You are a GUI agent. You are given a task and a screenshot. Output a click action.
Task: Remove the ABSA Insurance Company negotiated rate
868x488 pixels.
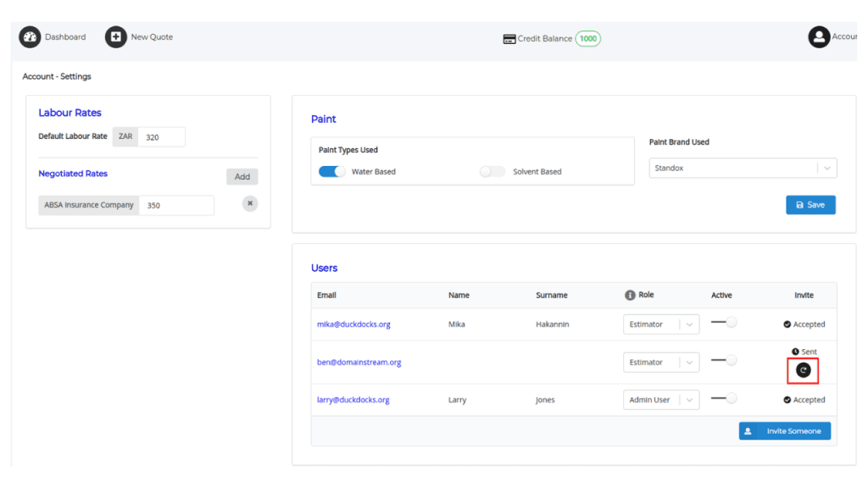tap(250, 204)
